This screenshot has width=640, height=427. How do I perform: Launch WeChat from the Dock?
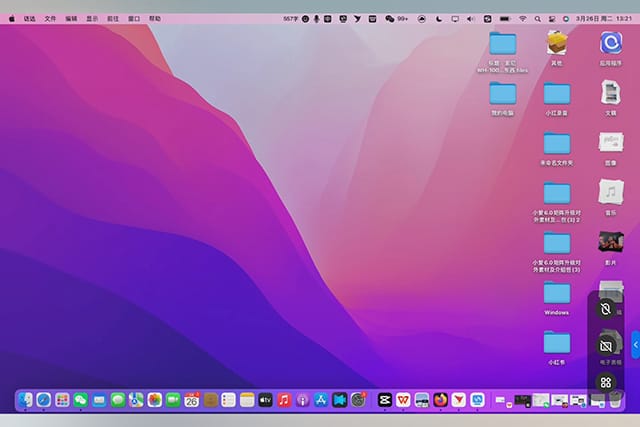pyautogui.click(x=81, y=400)
